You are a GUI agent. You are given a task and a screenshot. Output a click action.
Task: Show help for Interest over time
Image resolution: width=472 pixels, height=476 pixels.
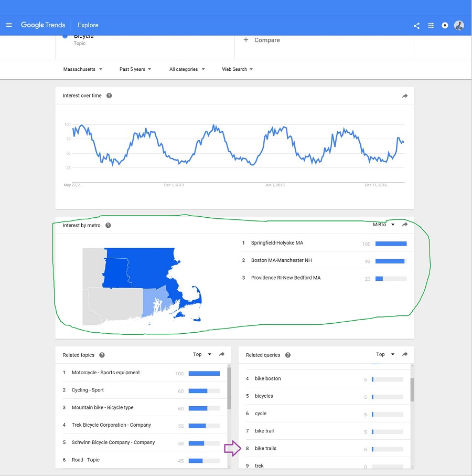pos(109,96)
